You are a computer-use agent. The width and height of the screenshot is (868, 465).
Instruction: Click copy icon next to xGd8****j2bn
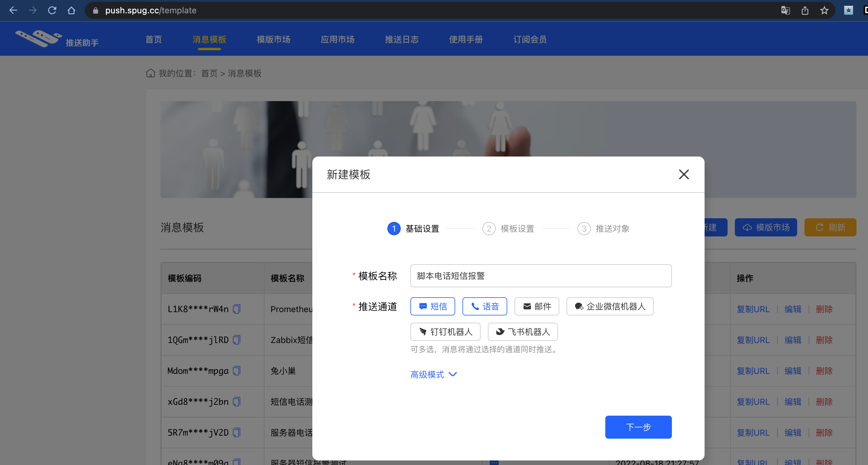pos(237,402)
